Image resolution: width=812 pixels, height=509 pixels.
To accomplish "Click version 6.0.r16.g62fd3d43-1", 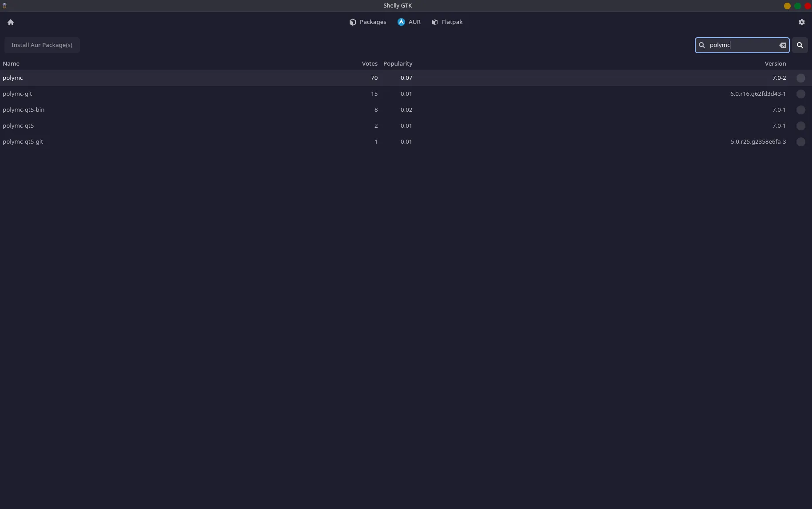I will [x=758, y=94].
